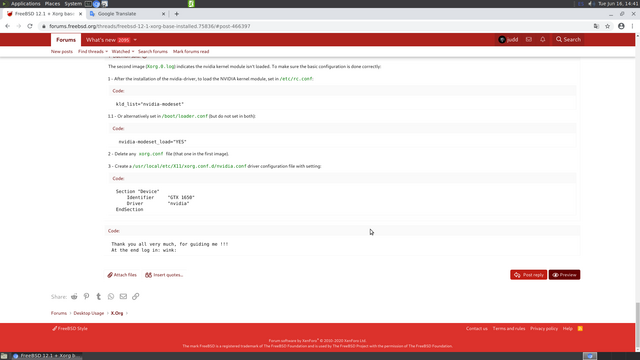Click the Terms and rules footer link

pyautogui.click(x=509, y=329)
